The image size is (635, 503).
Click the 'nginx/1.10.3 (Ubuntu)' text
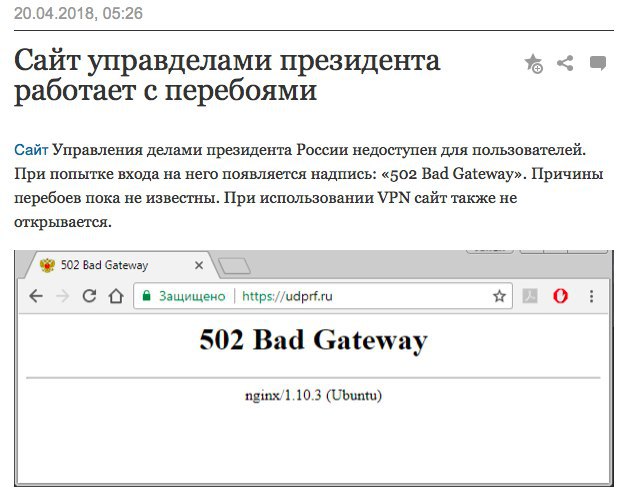click(x=313, y=395)
